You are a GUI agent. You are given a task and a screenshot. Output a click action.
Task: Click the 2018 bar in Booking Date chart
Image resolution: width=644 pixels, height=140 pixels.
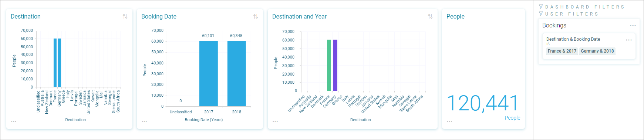pyautogui.click(x=237, y=74)
